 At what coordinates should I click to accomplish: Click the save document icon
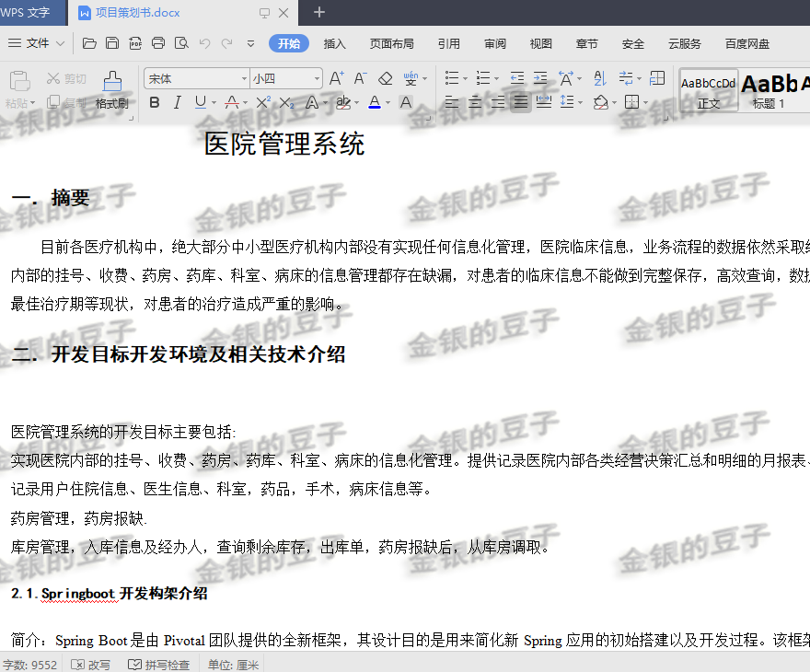click(112, 43)
